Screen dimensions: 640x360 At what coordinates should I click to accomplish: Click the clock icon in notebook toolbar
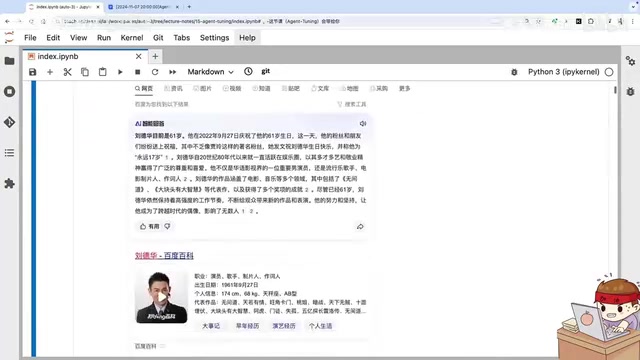click(248, 71)
